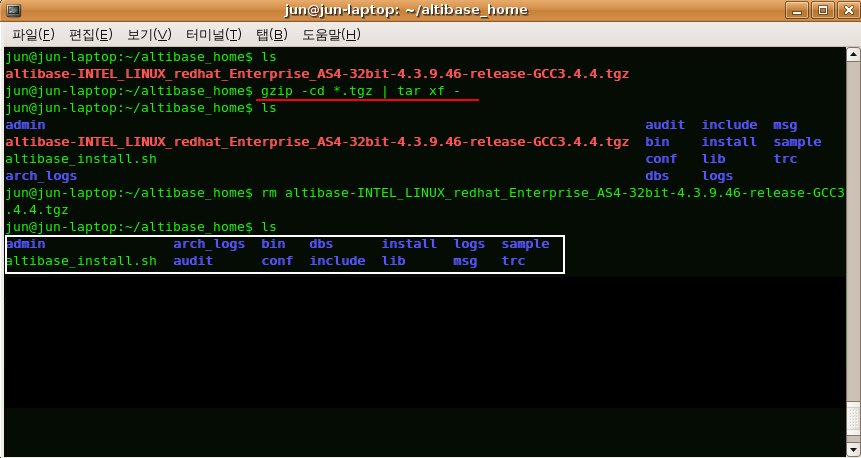Open the 탭(B) menu
Screen dimensions: 861x458
(x=272, y=35)
